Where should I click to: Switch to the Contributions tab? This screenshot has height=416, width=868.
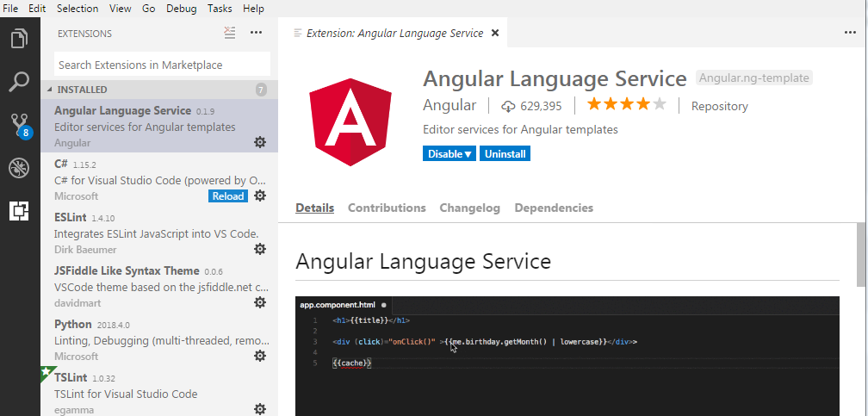pos(387,208)
